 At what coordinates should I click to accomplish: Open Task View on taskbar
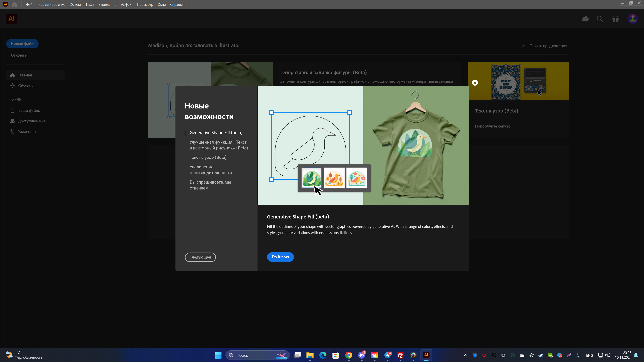(x=297, y=355)
